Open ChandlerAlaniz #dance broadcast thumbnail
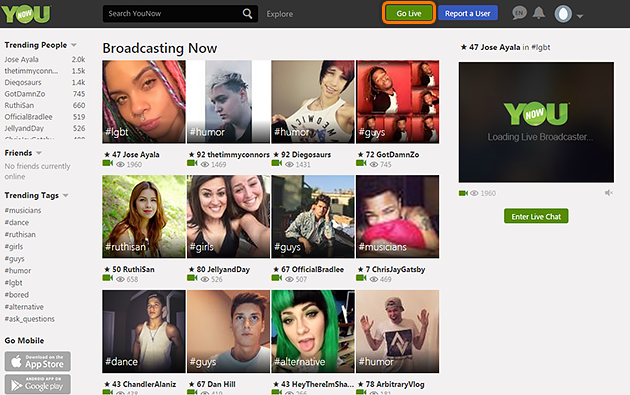Screen dimensions: 630x395 pyautogui.click(x=144, y=332)
